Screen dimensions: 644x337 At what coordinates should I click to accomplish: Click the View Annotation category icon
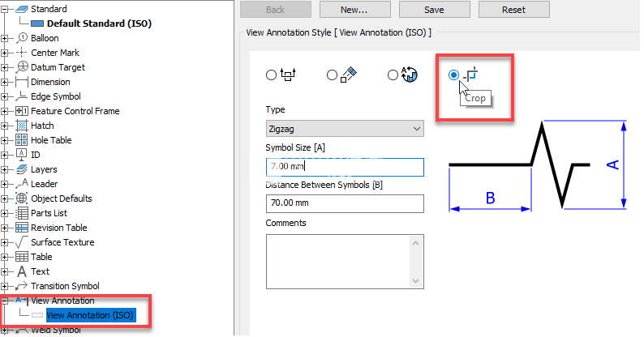pyautogui.click(x=22, y=301)
